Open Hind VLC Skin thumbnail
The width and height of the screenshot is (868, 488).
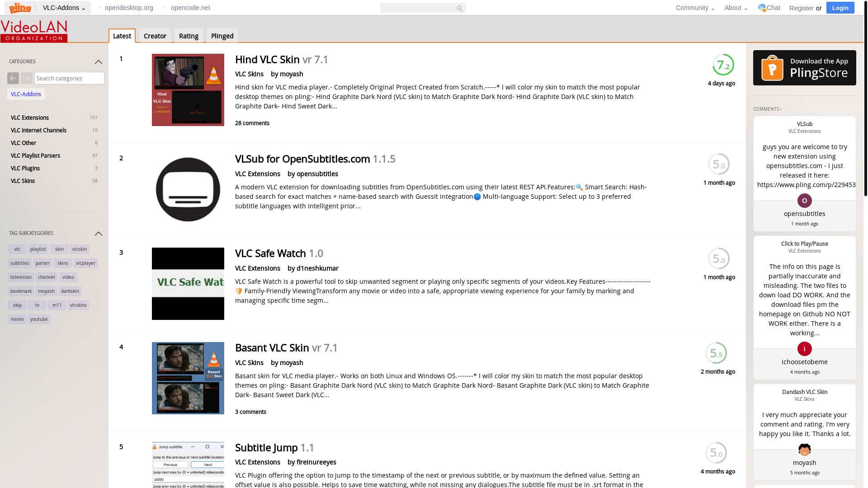coord(188,90)
